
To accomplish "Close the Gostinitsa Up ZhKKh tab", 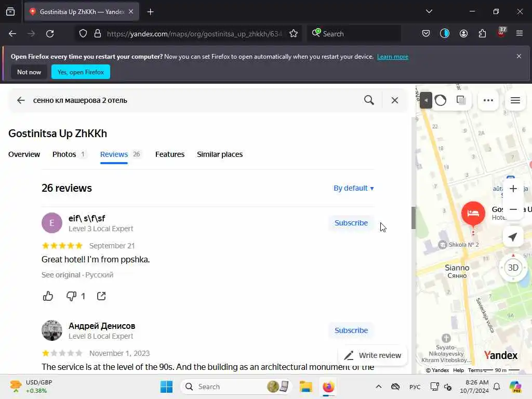I will click(x=131, y=11).
